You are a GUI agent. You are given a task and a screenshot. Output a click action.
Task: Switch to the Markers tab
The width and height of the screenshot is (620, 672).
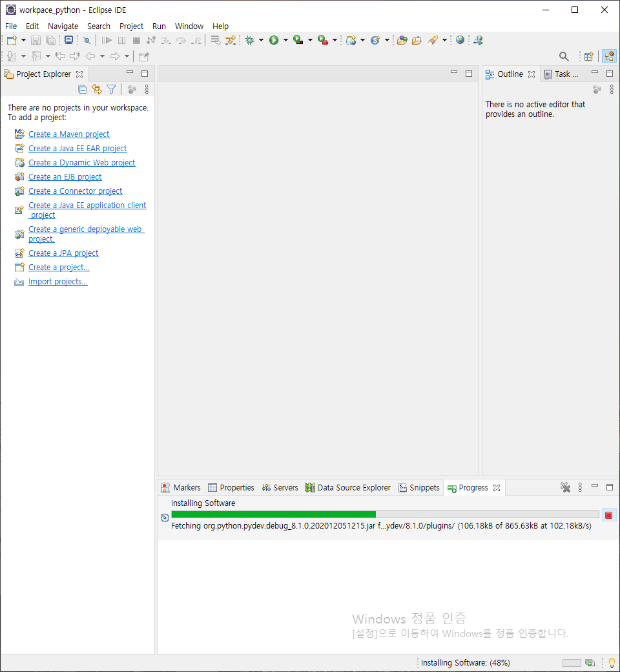point(181,488)
